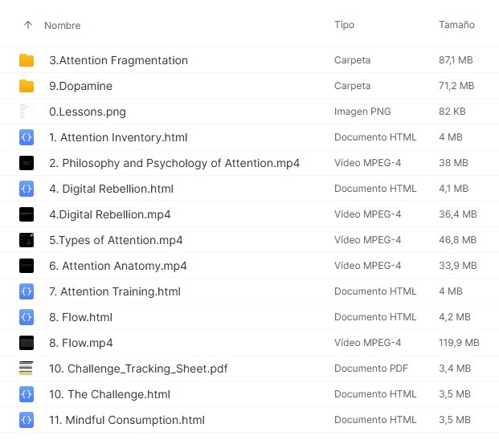Open the 9.Dopamine folder icon
The height and width of the screenshot is (448, 499).
coord(27,86)
